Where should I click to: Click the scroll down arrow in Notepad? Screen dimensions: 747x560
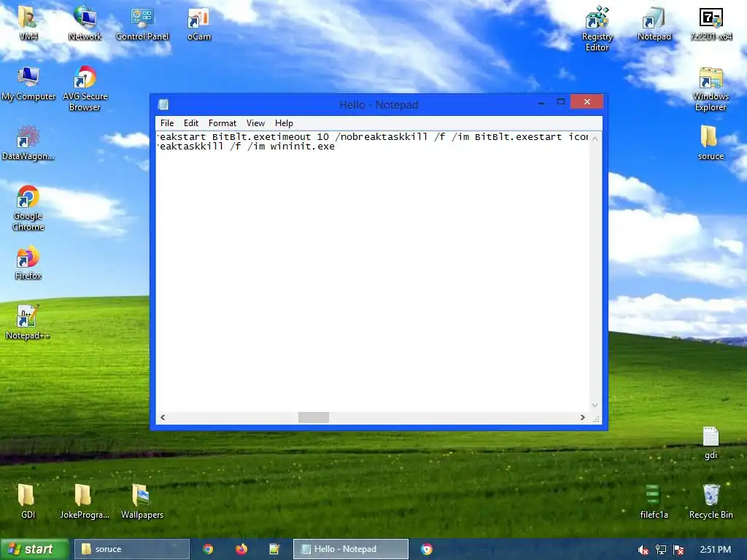pyautogui.click(x=595, y=405)
